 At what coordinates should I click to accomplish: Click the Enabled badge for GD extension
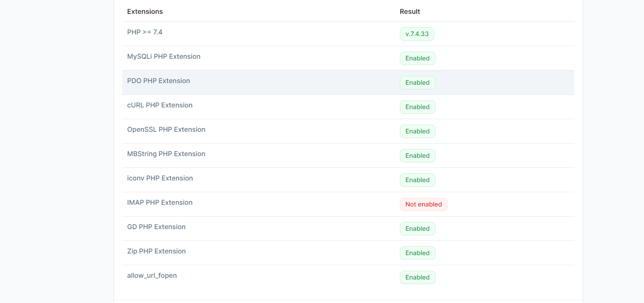417,229
